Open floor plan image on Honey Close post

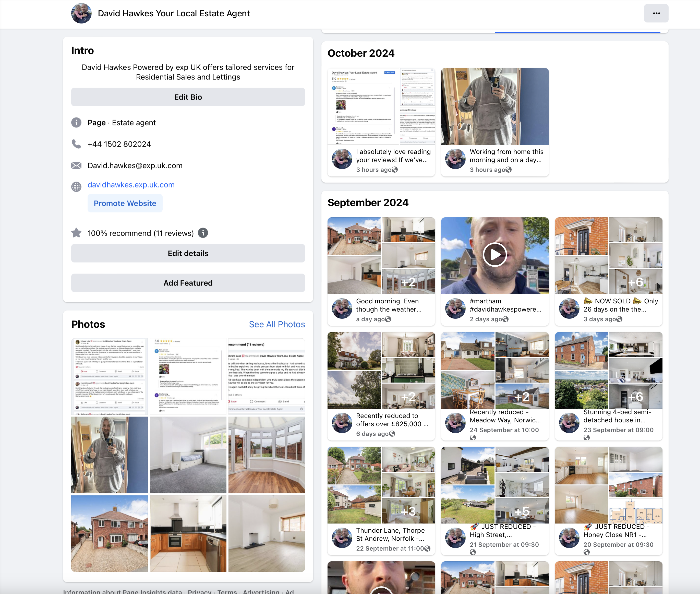tap(636, 511)
